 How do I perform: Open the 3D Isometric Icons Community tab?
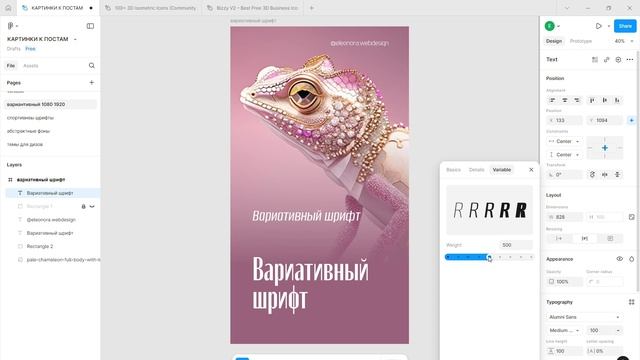[x=151, y=8]
